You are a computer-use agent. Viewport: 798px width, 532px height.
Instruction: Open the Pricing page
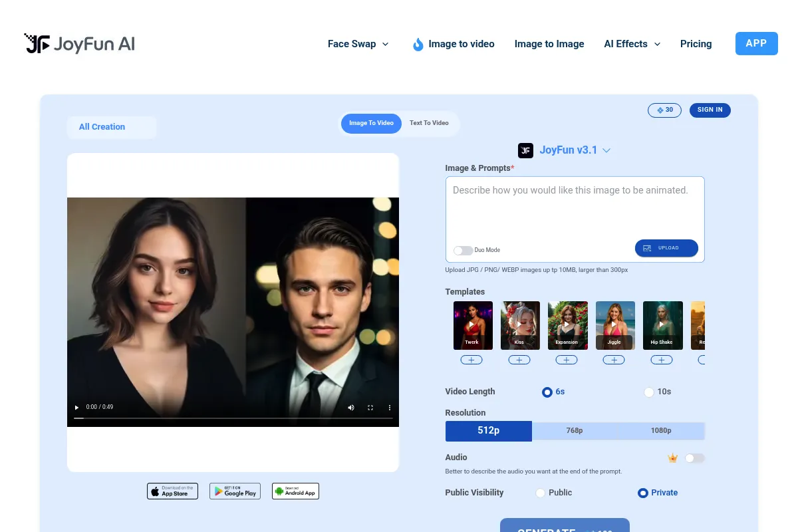point(696,44)
